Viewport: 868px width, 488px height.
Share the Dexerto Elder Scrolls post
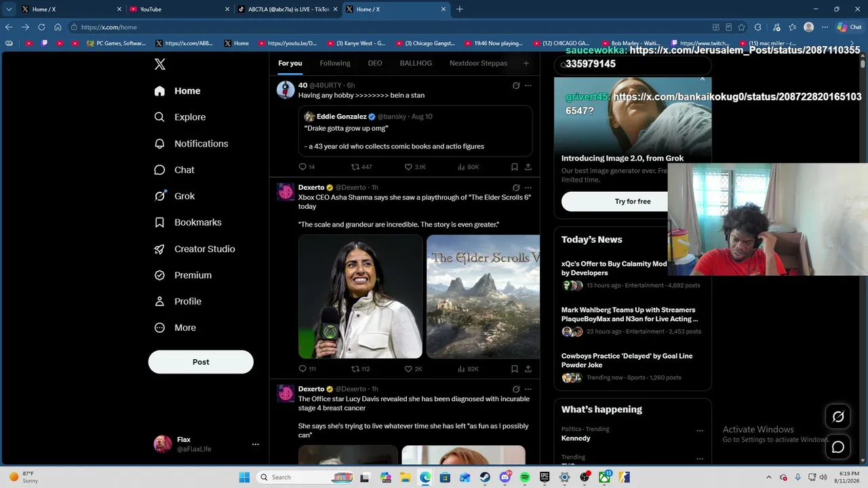[528, 369]
